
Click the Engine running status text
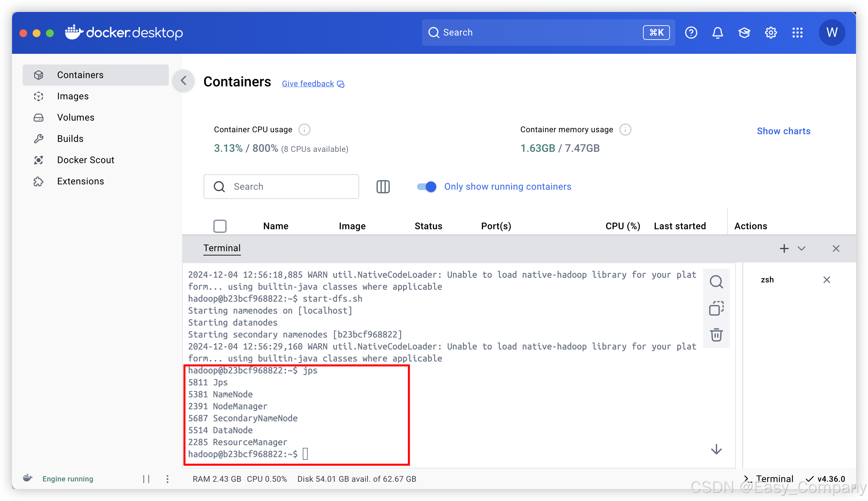pos(68,479)
